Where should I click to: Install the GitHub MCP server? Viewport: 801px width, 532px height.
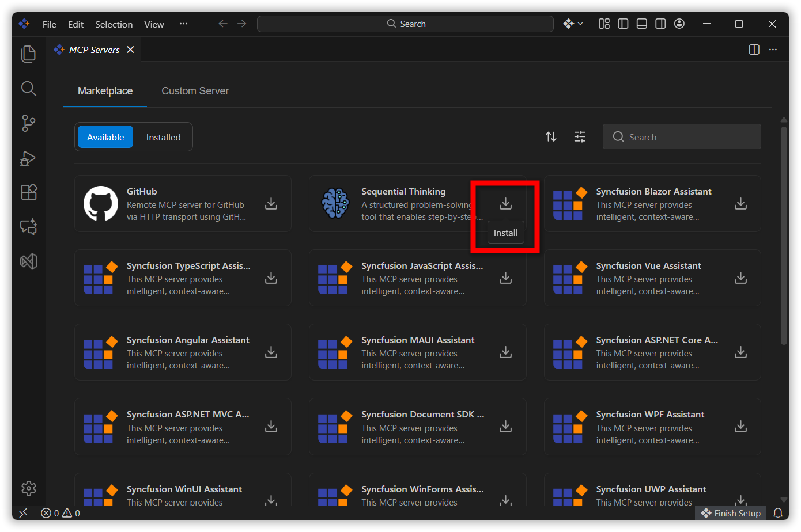(x=271, y=204)
